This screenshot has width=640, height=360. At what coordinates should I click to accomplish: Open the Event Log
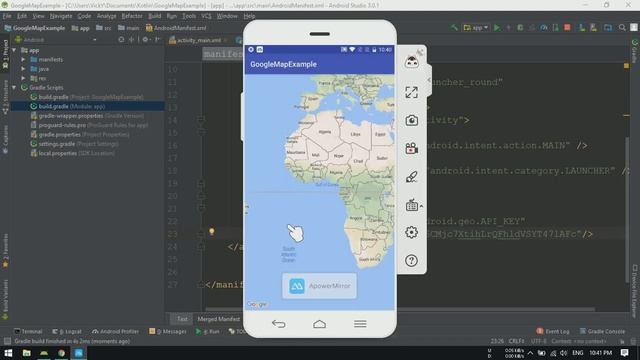click(x=553, y=331)
